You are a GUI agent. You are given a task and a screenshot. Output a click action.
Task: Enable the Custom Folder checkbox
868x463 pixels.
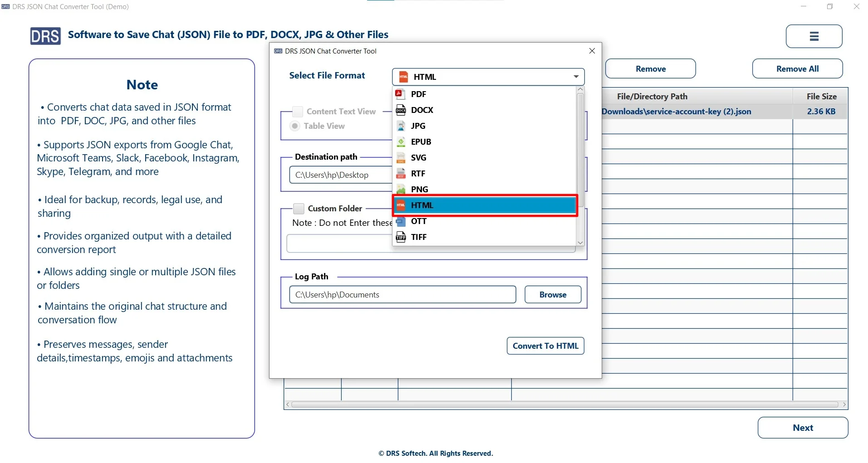299,209
